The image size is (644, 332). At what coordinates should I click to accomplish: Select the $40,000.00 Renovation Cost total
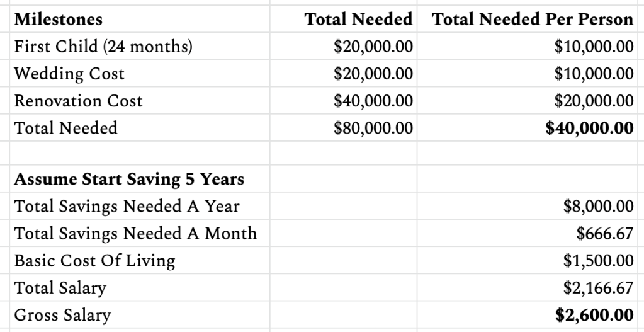point(373,101)
